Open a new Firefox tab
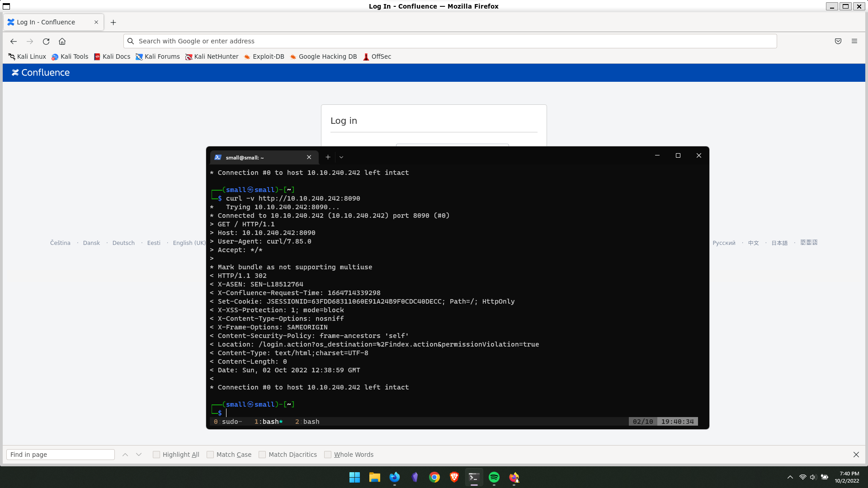 (113, 22)
